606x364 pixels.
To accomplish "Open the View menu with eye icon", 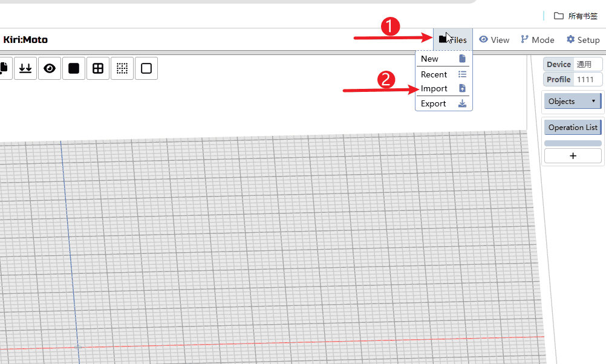I will (x=494, y=40).
